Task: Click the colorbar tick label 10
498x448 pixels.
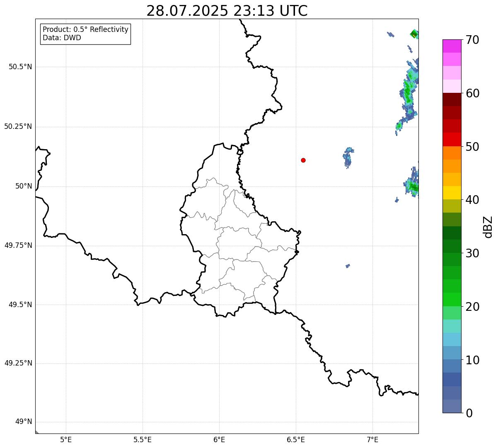Action: click(x=472, y=360)
